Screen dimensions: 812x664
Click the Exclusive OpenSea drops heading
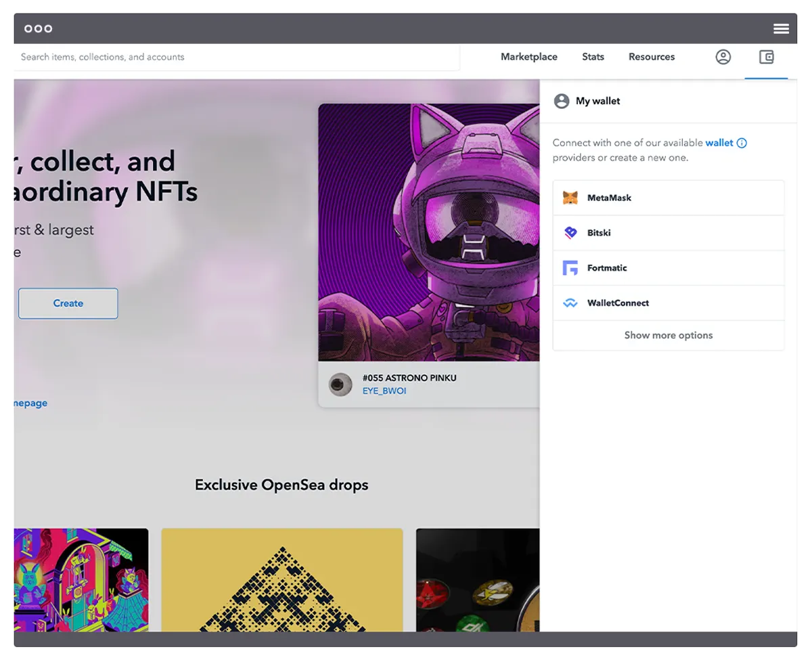point(281,485)
